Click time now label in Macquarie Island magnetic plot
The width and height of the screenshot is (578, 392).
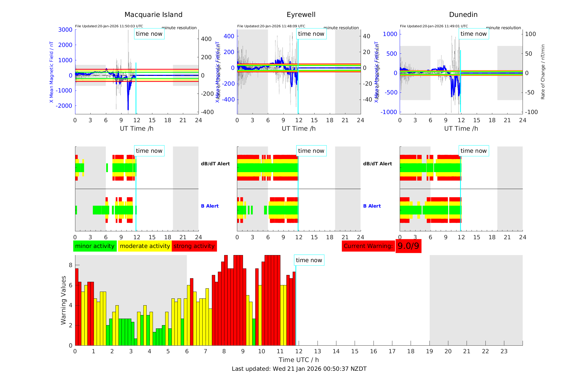click(x=149, y=34)
